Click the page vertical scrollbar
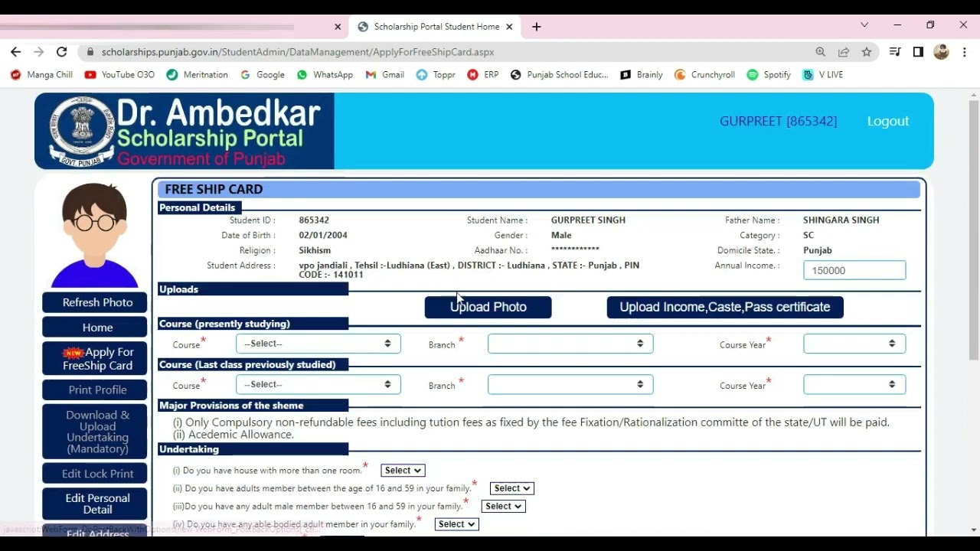Image resolution: width=980 pixels, height=551 pixels. 973,230
